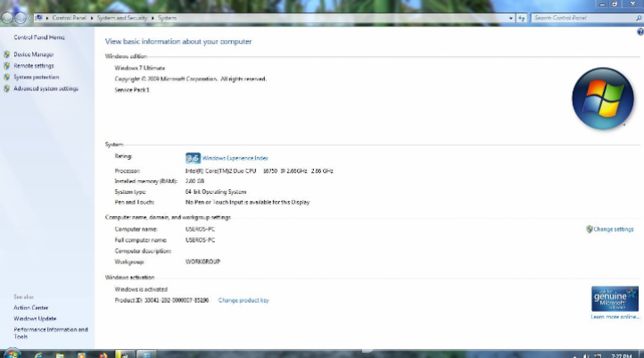Click the Intel Core 2 Duo processor value

click(x=260, y=171)
